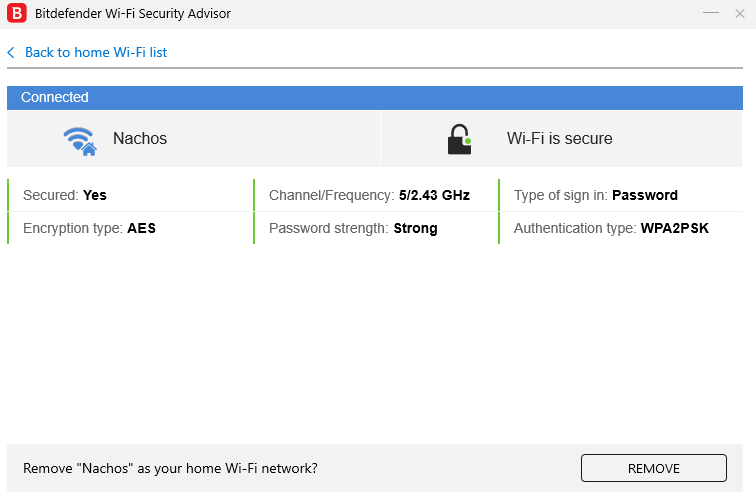
Task: Click the back chevron arrow
Action: (x=11, y=52)
